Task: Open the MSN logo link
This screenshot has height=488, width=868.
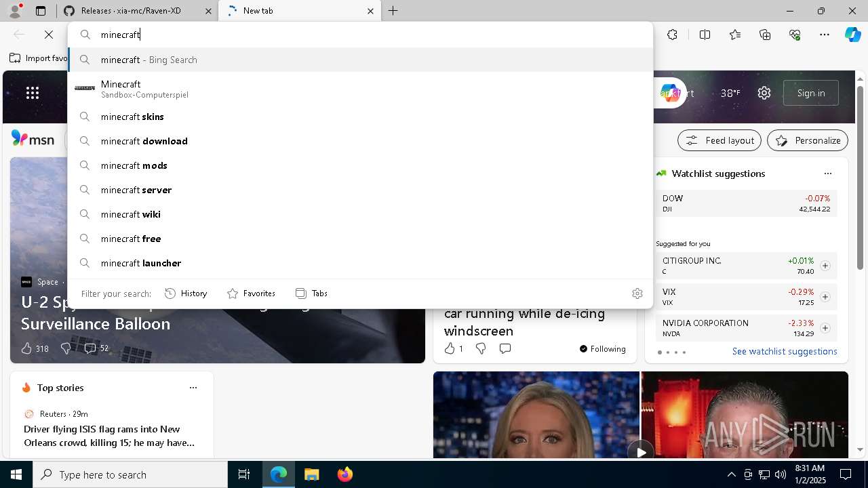Action: [x=33, y=139]
